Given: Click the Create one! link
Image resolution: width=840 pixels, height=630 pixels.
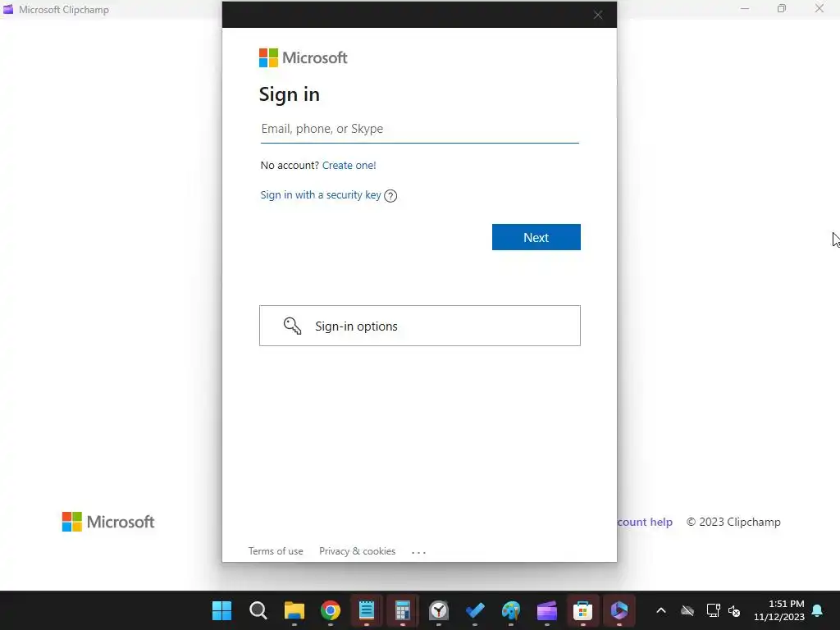Looking at the screenshot, I should [349, 166].
